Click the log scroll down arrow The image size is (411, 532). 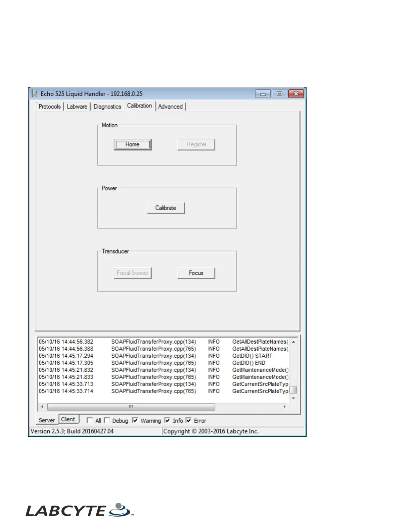pos(293,398)
